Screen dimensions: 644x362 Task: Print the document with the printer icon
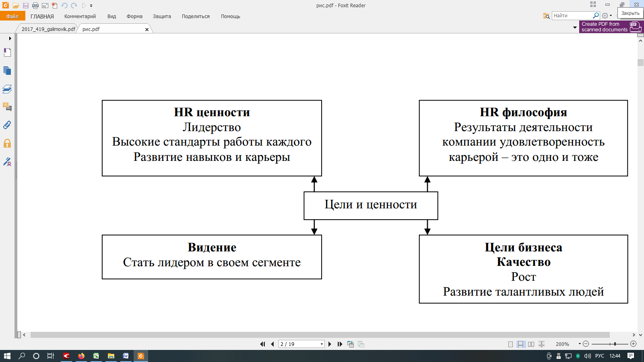coord(35,6)
